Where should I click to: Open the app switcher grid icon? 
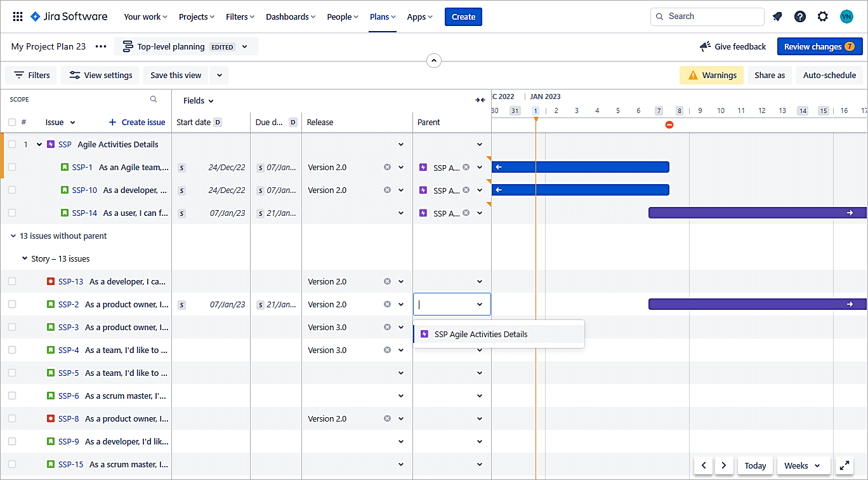click(x=18, y=17)
